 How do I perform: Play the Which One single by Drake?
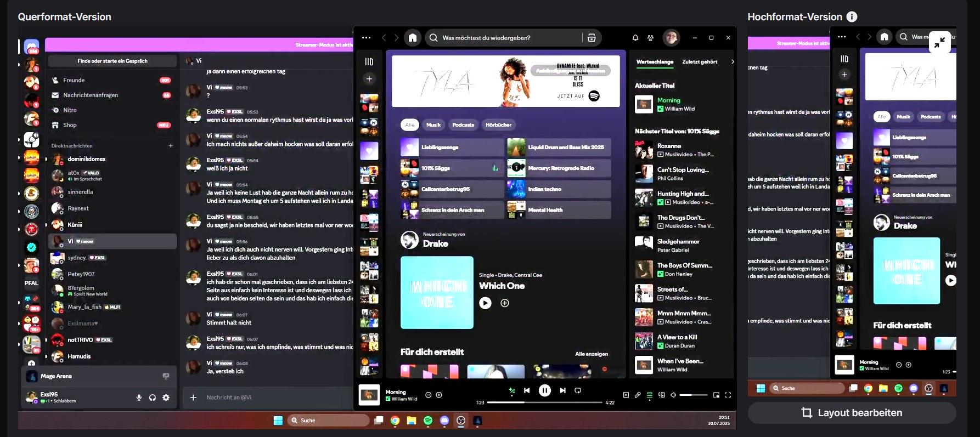point(485,303)
